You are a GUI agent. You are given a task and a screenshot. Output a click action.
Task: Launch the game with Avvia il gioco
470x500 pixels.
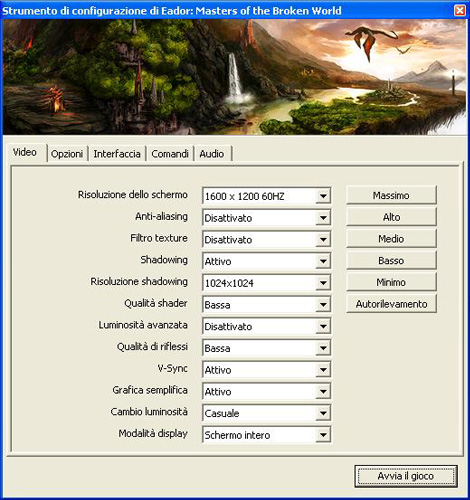tap(406, 476)
